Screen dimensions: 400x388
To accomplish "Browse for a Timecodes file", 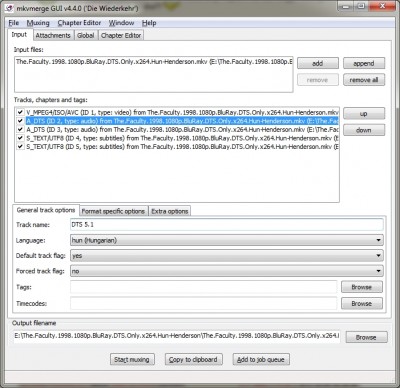I will tap(362, 303).
